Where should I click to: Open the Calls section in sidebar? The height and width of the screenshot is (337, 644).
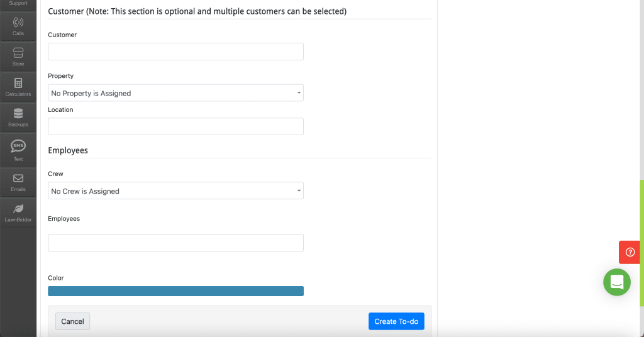tap(18, 26)
